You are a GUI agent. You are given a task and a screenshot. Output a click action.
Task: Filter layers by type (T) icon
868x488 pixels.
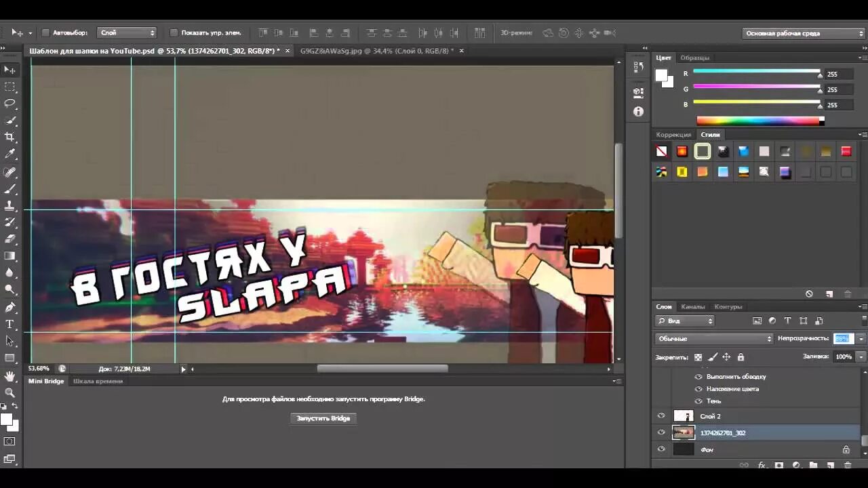click(x=787, y=321)
